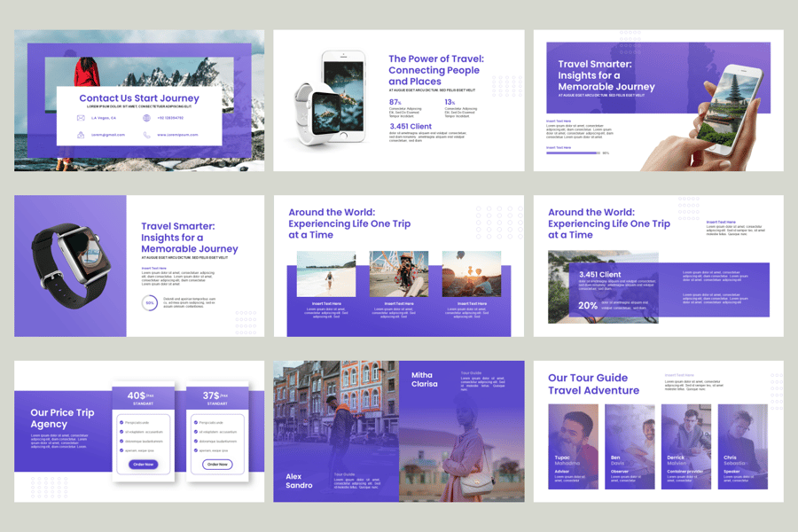
Task: Click the 87% statistic in Power of Travel slide
Action: click(x=395, y=102)
